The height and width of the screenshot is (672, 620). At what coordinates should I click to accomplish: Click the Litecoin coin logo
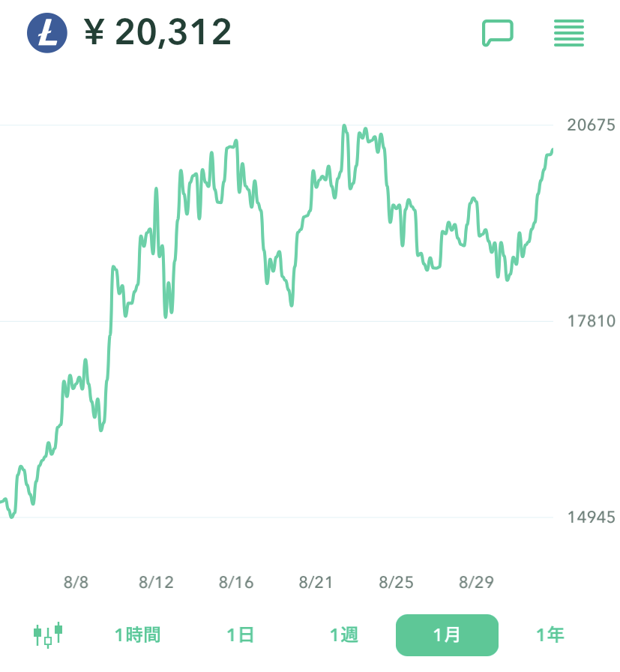tap(47, 33)
